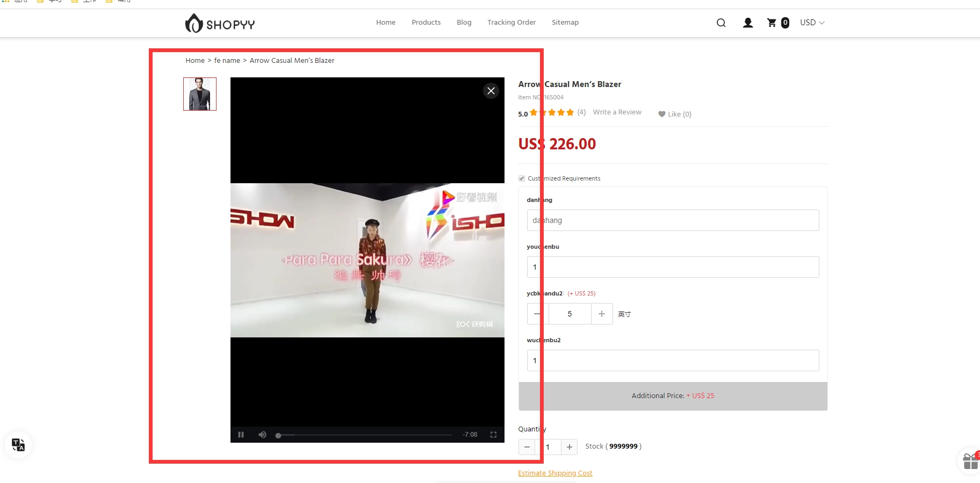Click the ycbkuandu2 number field
This screenshot has width=980, height=483.
[x=570, y=314]
